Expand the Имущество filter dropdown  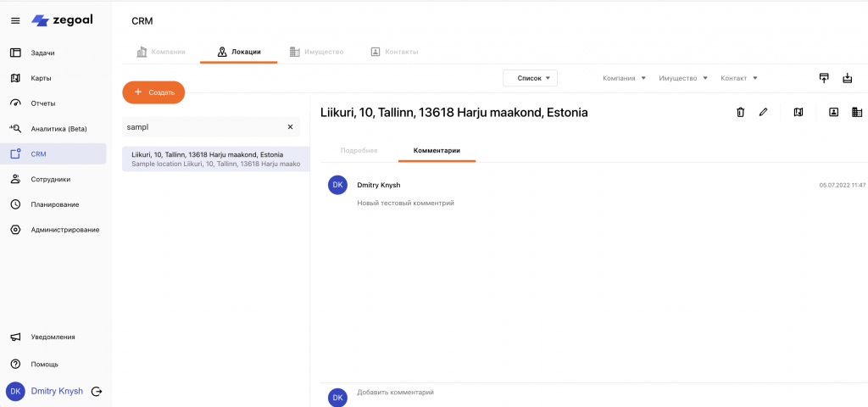tap(682, 78)
